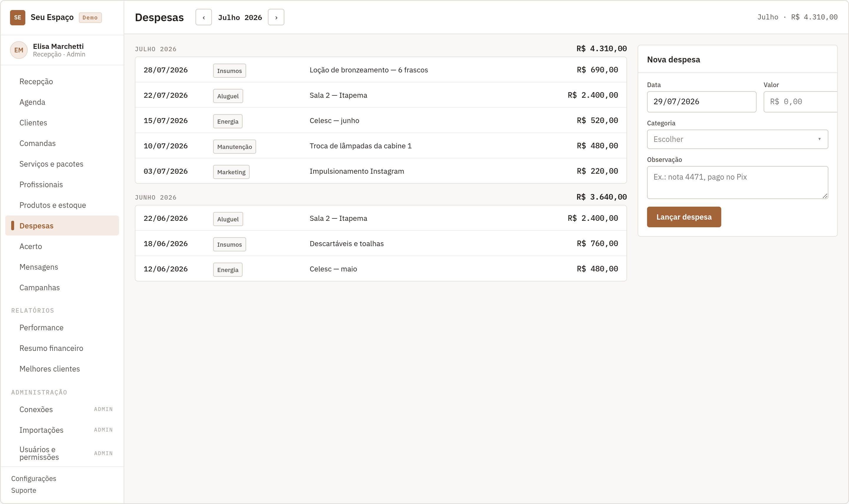Click 'Loção de bronzeamento — 6 frascos' description
The height and width of the screenshot is (504, 849).
[x=369, y=70]
